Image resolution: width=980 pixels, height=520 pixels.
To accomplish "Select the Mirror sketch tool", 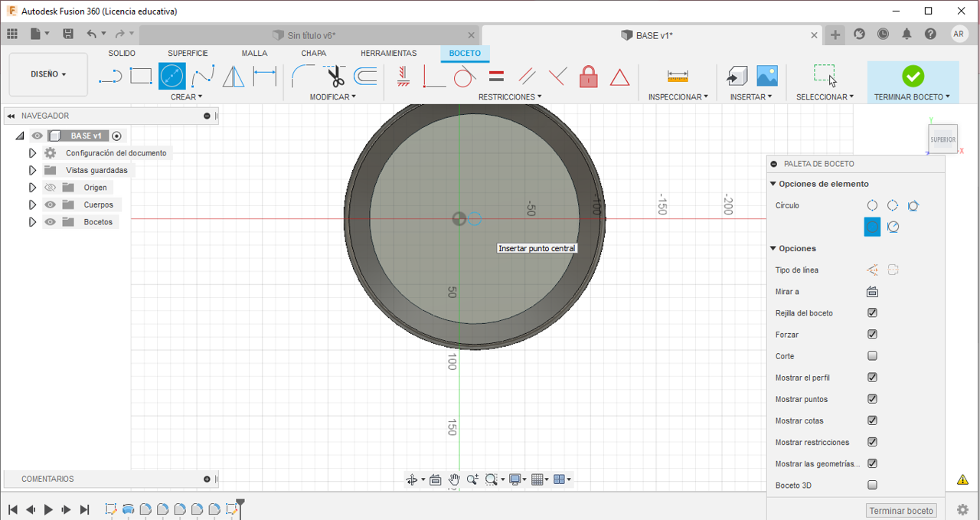I will 234,76.
